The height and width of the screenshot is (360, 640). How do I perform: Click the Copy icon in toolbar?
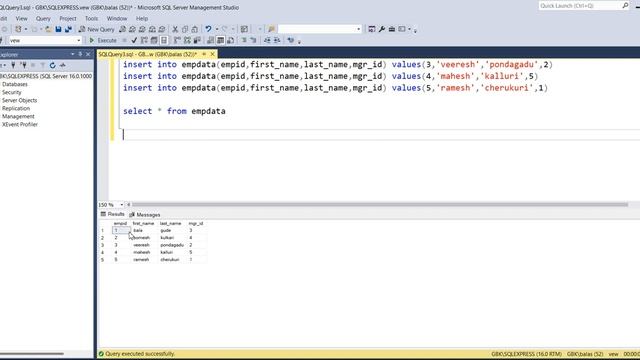(x=184, y=29)
